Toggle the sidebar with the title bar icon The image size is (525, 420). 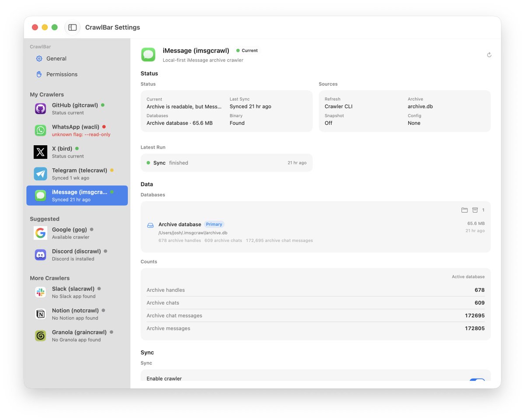coord(73,28)
